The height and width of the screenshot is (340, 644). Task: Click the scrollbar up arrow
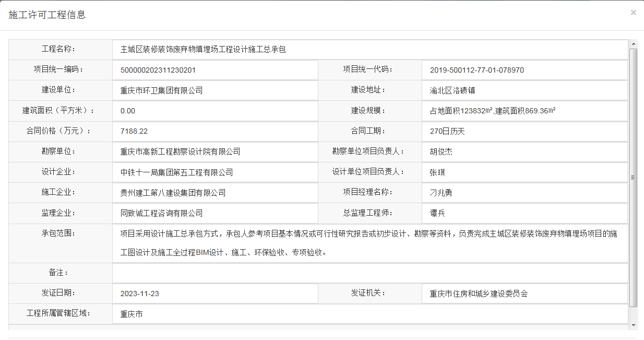(634, 44)
